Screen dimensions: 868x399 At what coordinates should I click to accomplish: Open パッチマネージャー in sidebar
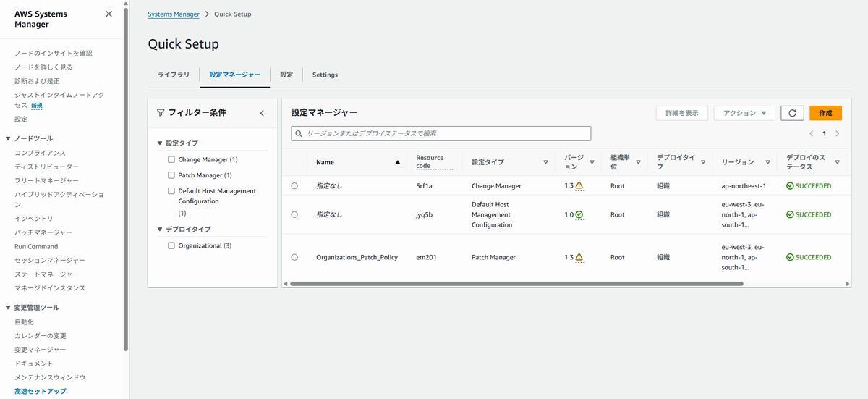tap(43, 232)
